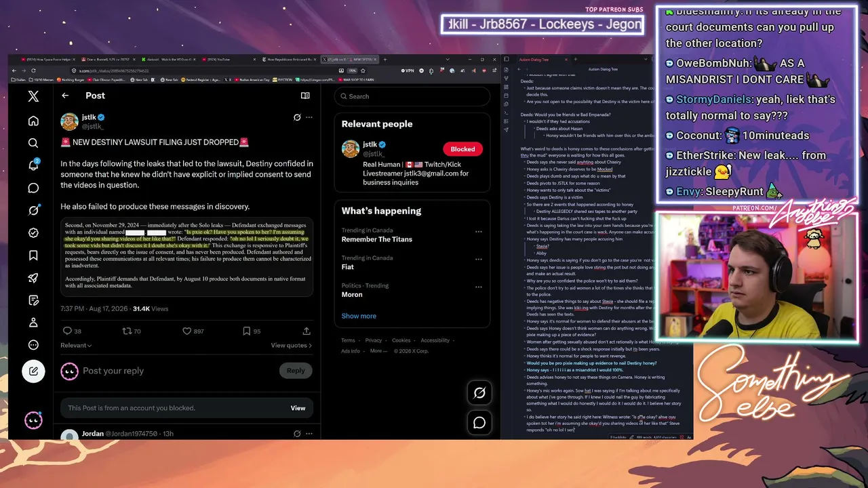Click the browser address bar URL
Screen dimensions: 868x488
click(114, 70)
